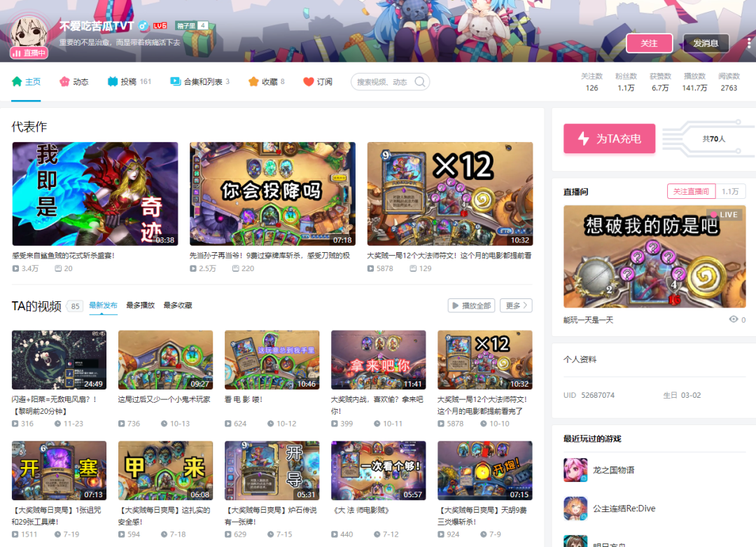This screenshot has height=547, width=756.
Task: Click the 箱子里 4 fan badge
Action: coord(192,26)
